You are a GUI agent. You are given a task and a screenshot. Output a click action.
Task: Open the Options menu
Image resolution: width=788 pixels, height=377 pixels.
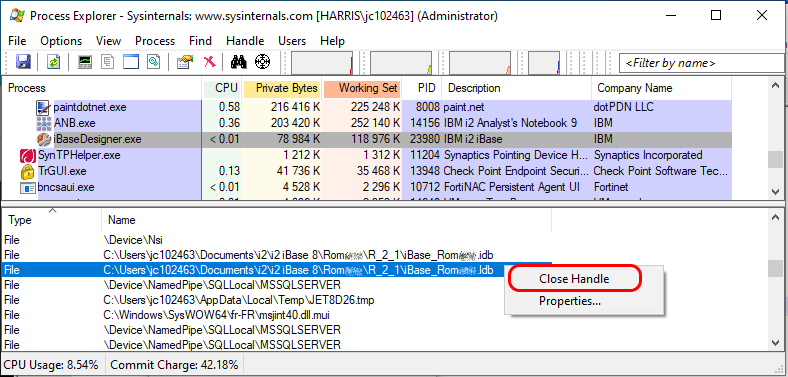click(61, 41)
